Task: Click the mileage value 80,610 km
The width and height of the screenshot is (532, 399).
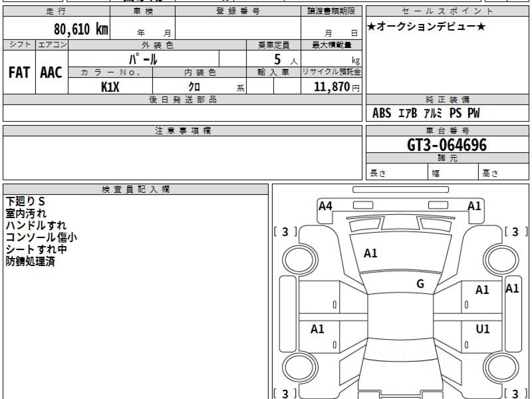Action: (81, 29)
